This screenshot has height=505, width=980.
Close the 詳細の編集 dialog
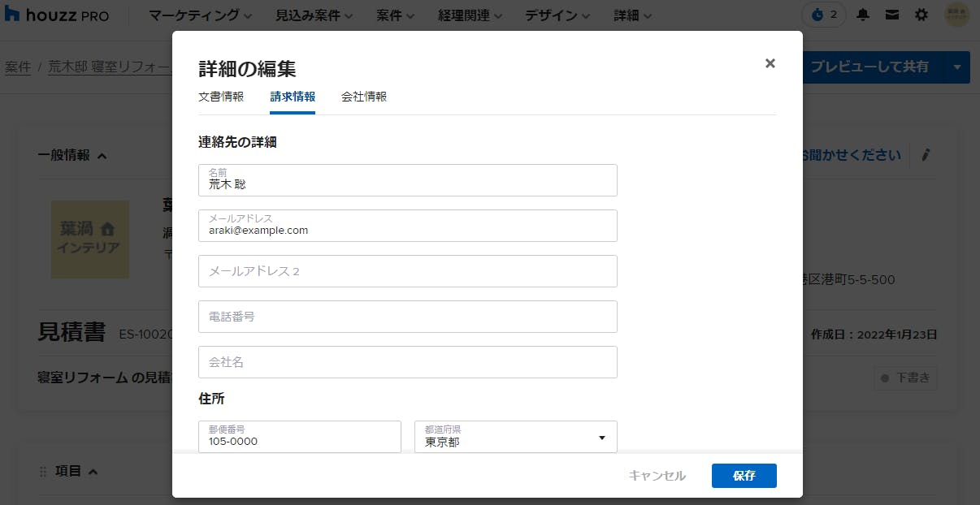770,63
